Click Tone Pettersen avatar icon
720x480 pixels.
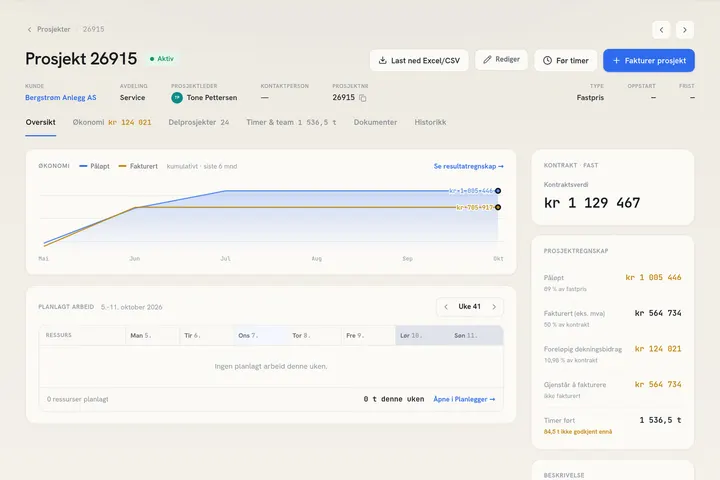pyautogui.click(x=177, y=97)
